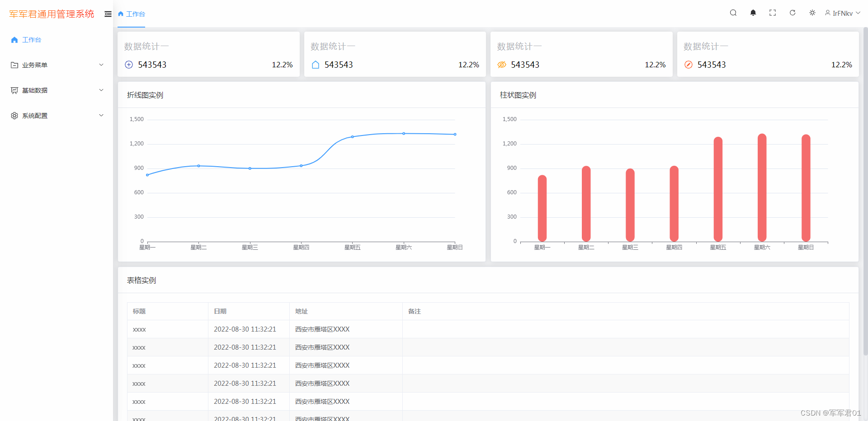Open the search icon in header
Screen dimensions: 868x421
(733, 13)
